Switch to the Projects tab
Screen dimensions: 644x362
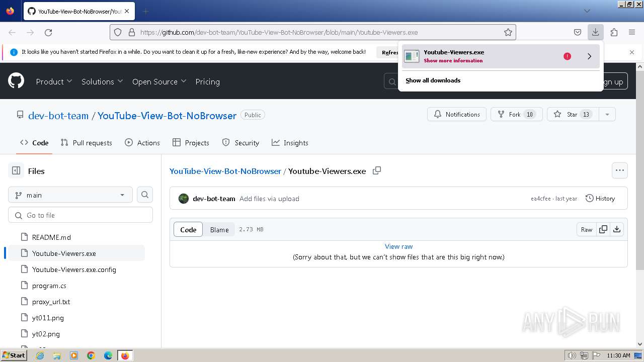tap(191, 143)
